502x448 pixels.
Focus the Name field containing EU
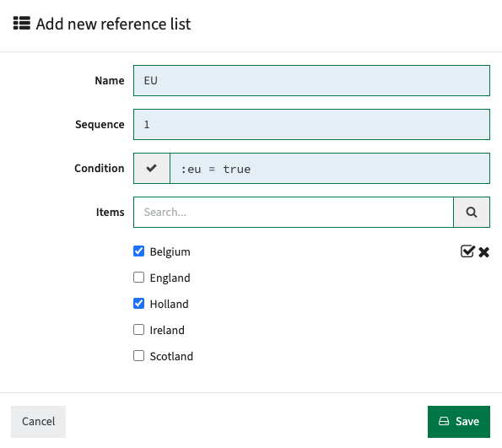tap(311, 80)
